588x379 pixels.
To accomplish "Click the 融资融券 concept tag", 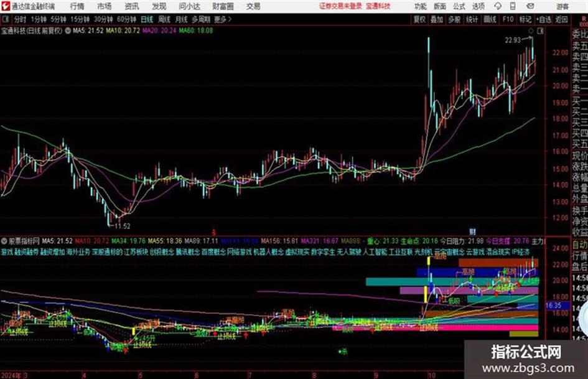I will (x=27, y=252).
